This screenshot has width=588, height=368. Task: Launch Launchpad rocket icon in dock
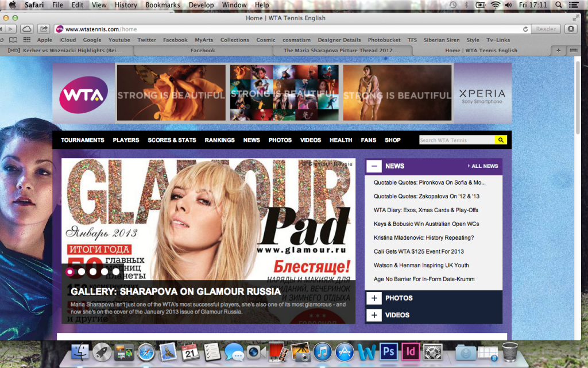click(x=102, y=352)
